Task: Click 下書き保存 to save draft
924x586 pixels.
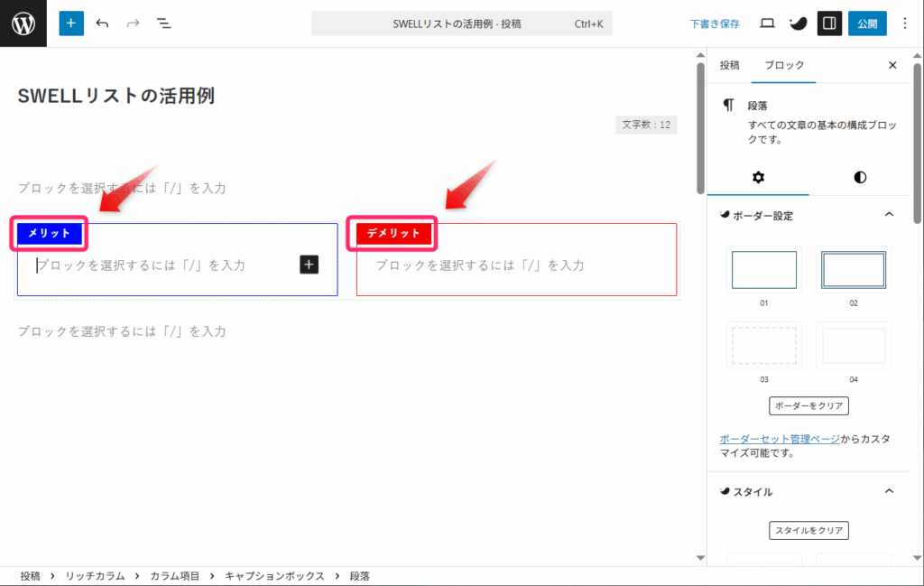Action: pyautogui.click(x=715, y=23)
